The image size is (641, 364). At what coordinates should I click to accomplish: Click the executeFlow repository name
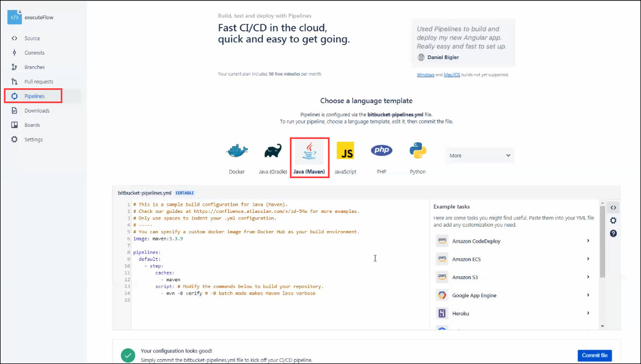[39, 17]
